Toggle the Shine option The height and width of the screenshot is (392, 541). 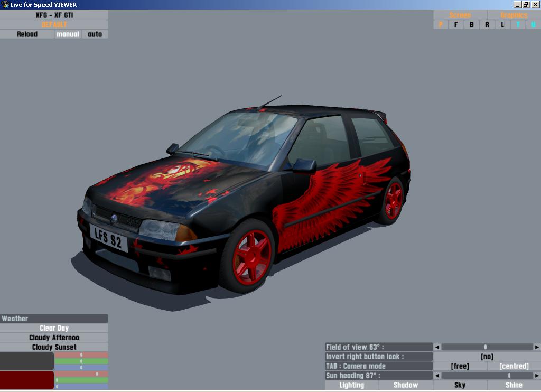pos(514,385)
